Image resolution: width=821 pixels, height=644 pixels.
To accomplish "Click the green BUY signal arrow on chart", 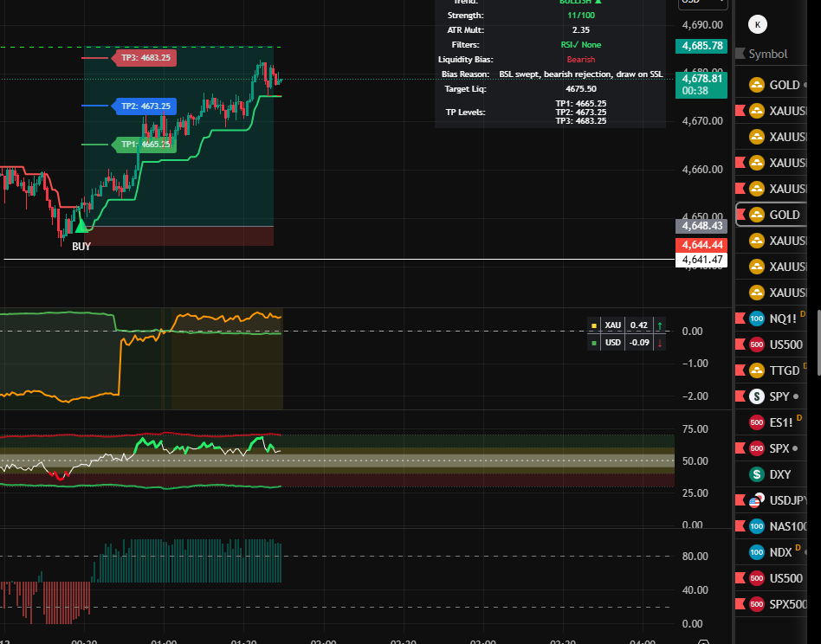I will click(81, 226).
